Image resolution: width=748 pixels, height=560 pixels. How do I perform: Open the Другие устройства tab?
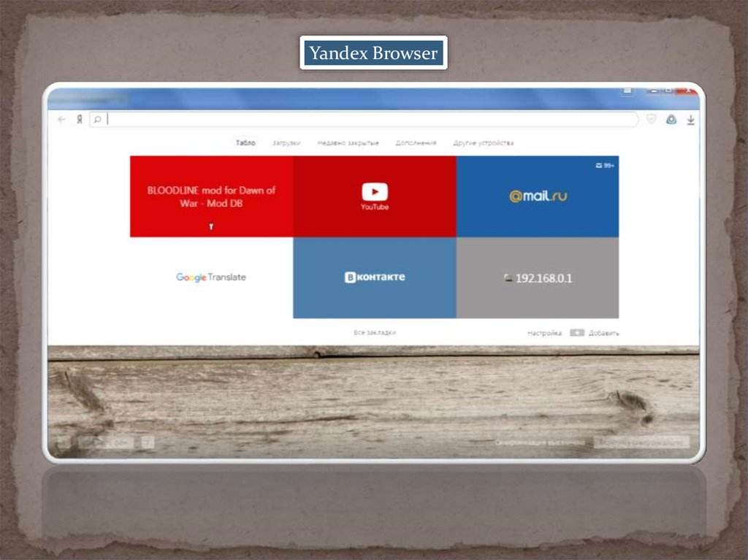point(484,142)
